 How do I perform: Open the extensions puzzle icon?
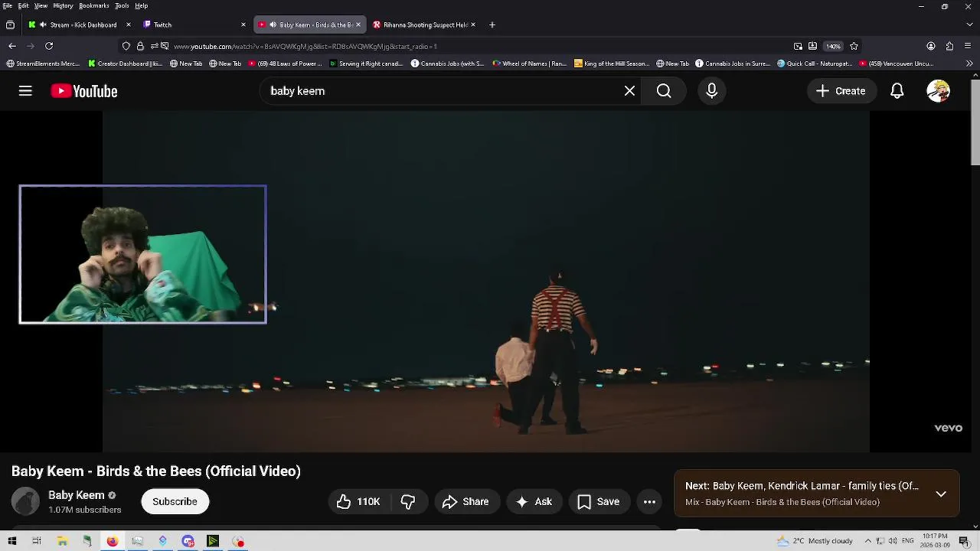coord(950,46)
